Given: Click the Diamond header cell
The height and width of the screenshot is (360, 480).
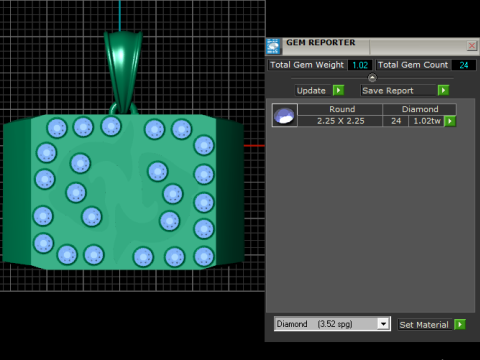Looking at the screenshot, I should pyautogui.click(x=420, y=109).
